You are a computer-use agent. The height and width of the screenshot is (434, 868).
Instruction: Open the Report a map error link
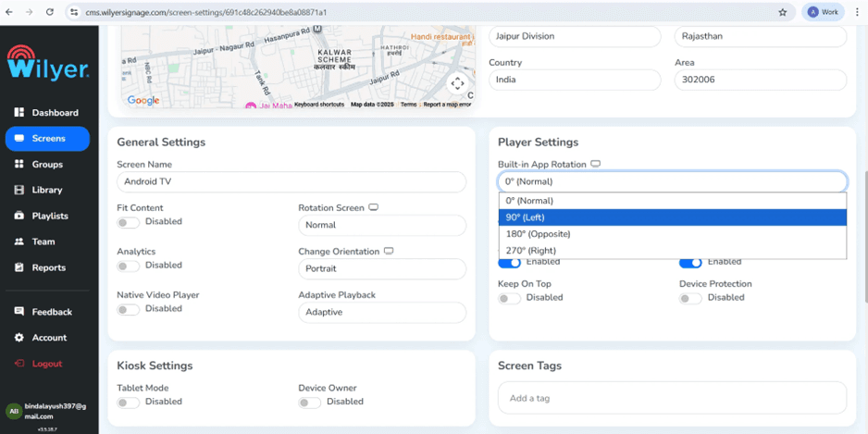pyautogui.click(x=447, y=104)
